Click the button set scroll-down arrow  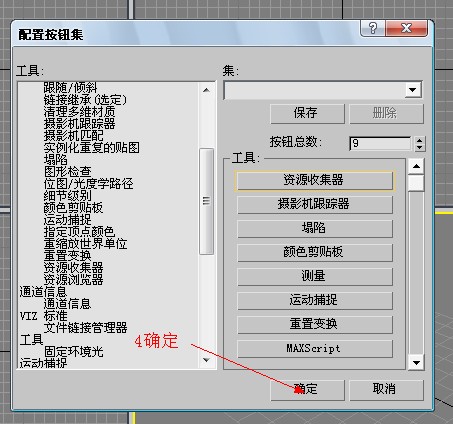tap(416, 363)
